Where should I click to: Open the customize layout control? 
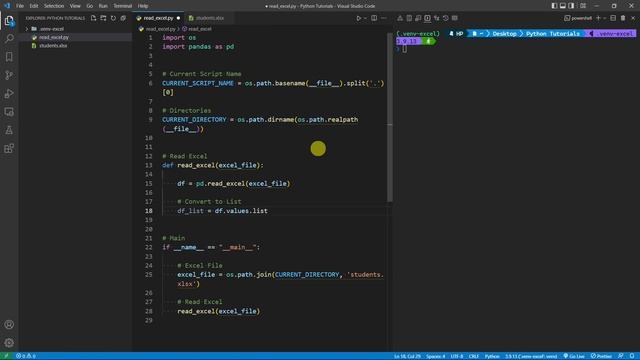coord(583,6)
